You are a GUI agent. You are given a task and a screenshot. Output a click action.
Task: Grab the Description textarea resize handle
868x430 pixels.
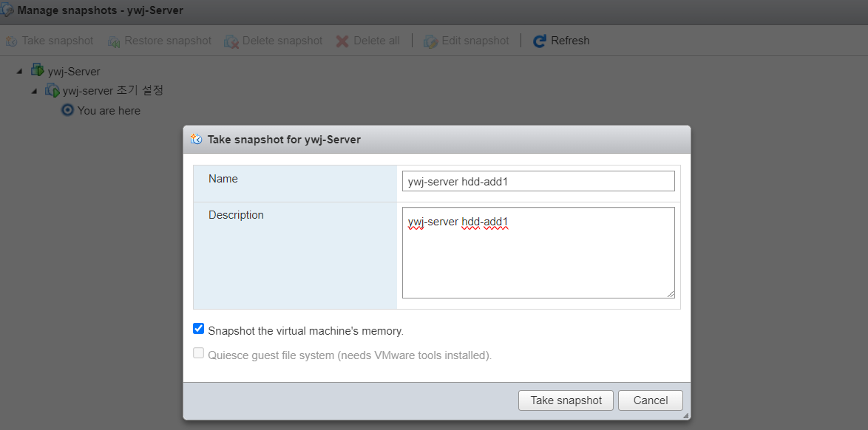671,294
